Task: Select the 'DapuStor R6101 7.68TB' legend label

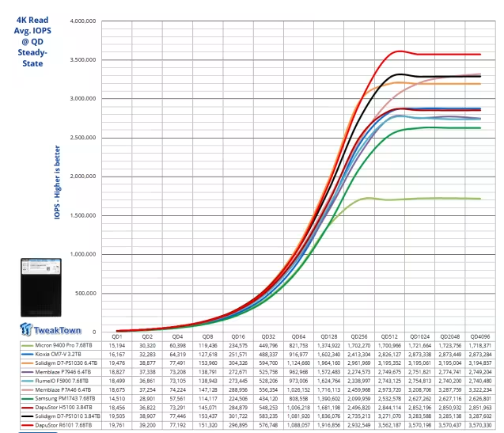Action: pos(63,425)
